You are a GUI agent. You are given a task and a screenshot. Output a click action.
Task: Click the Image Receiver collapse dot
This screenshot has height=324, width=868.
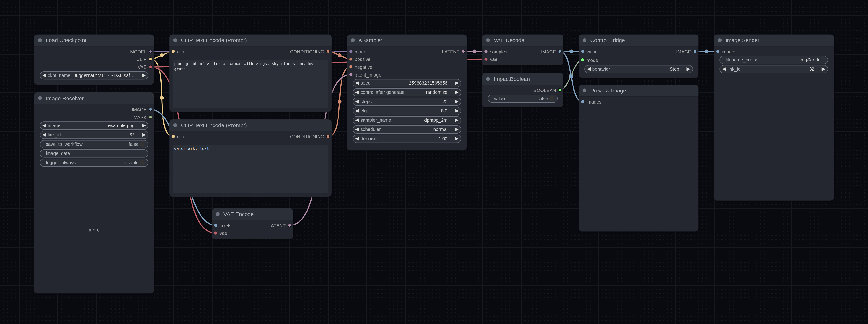pos(40,99)
